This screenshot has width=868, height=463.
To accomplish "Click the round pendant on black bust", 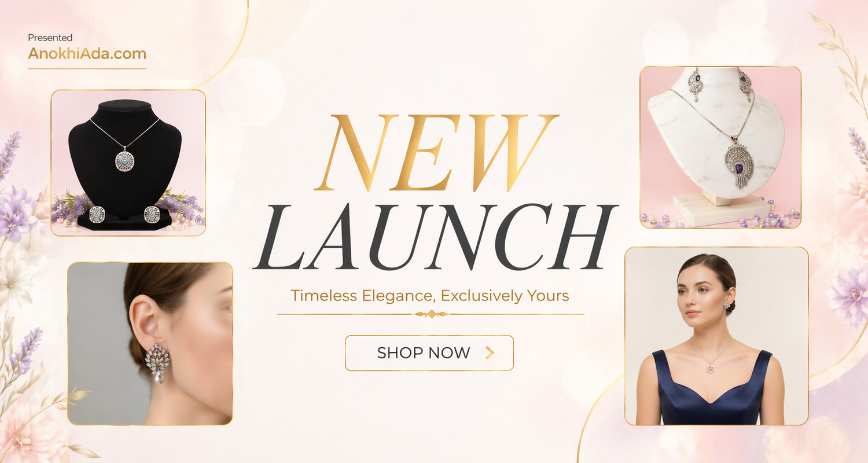I will (x=124, y=158).
